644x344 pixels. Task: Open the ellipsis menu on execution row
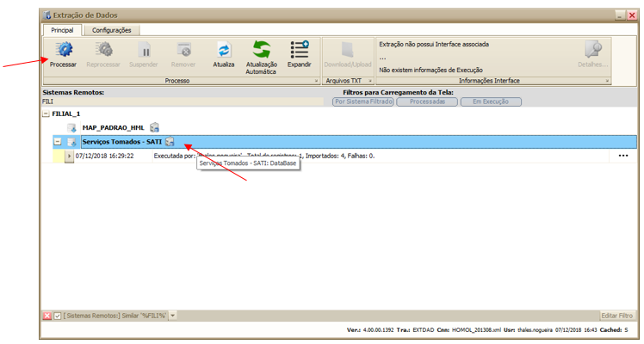tap(623, 156)
